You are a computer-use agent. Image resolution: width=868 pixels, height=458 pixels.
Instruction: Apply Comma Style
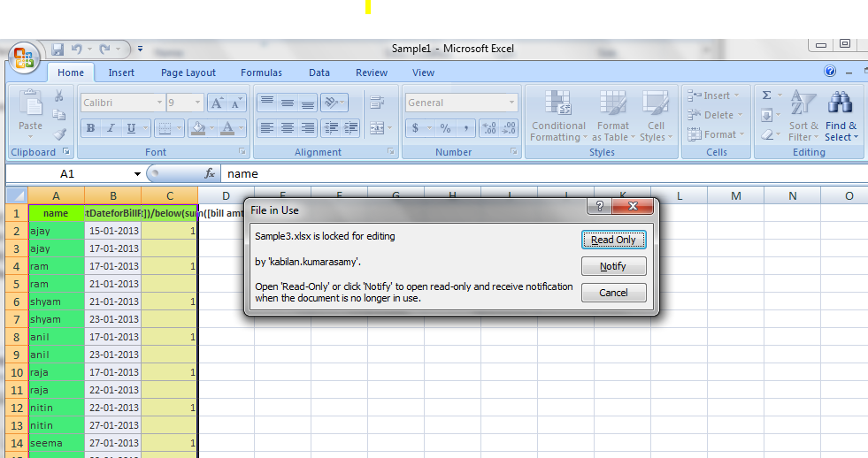466,128
